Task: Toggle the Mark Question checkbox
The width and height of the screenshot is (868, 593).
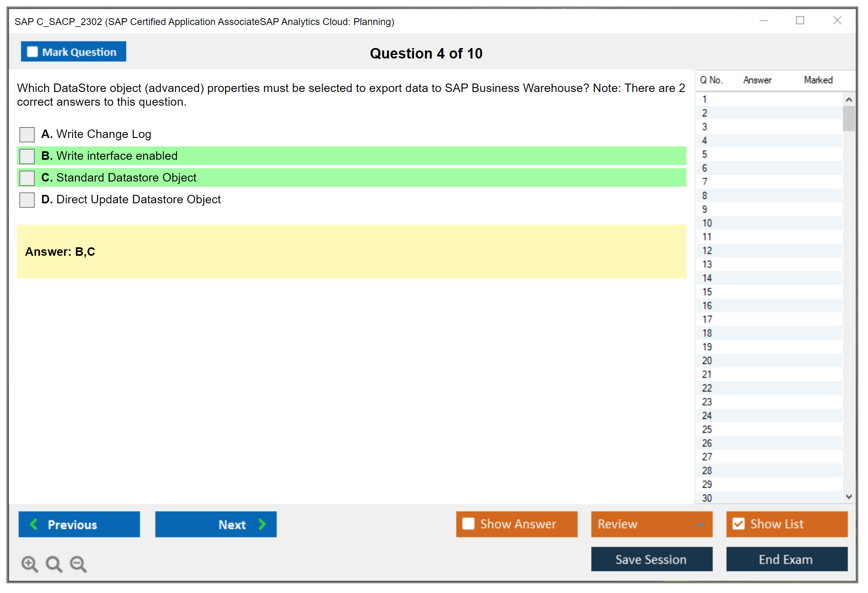Action: tap(32, 52)
